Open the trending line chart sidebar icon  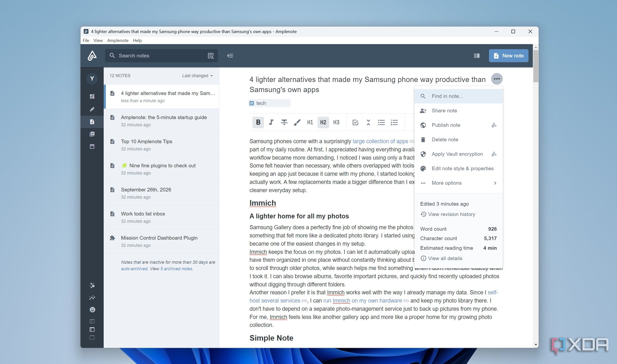point(92,297)
